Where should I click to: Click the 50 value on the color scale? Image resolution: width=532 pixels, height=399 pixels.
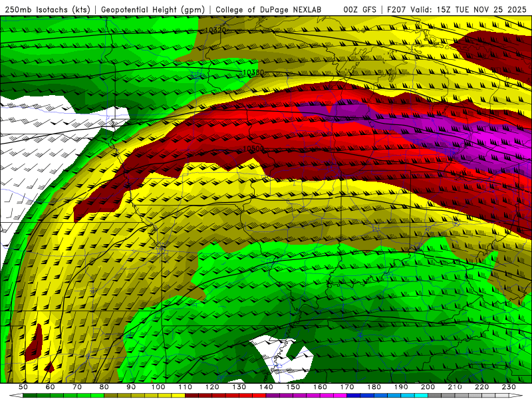click(x=23, y=387)
